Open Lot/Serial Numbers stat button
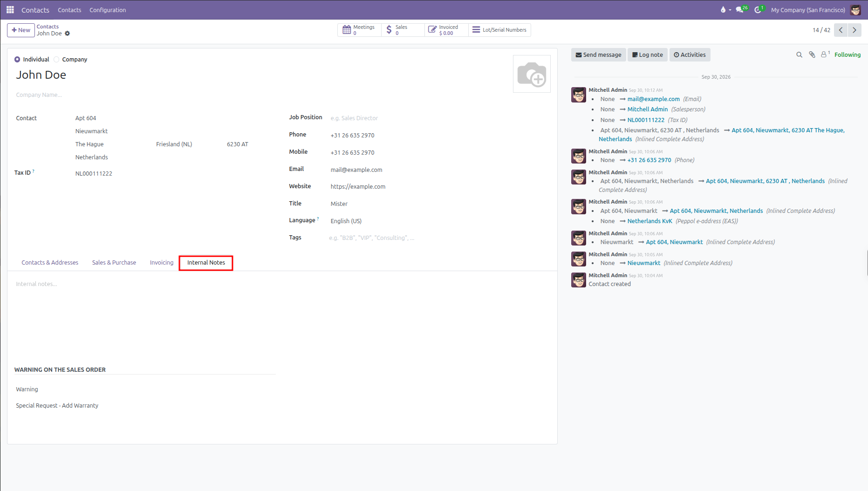 point(499,30)
